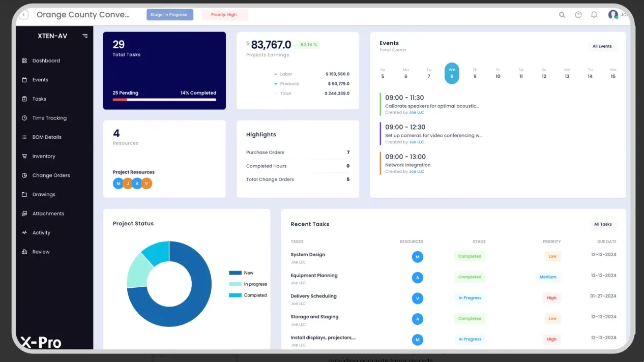
Task: Open search with the magnifier icon
Action: click(562, 15)
